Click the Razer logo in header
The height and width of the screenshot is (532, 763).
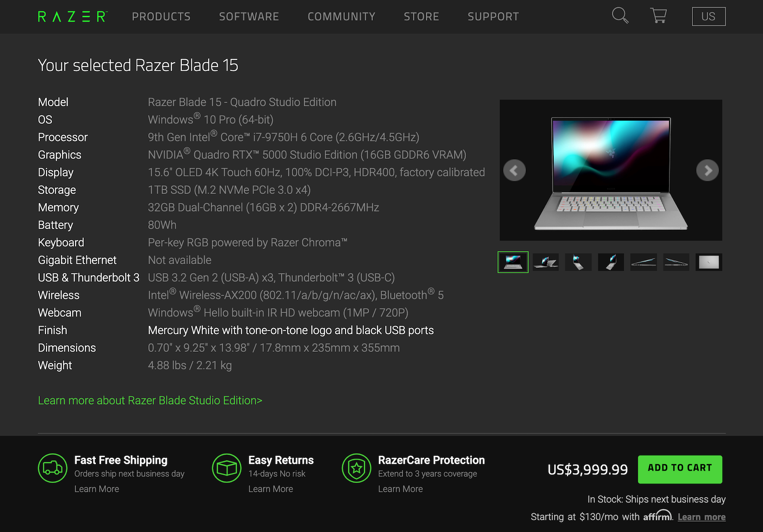(x=72, y=17)
